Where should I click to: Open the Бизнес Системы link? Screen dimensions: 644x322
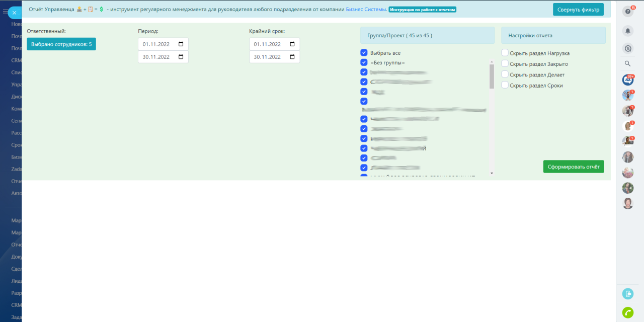(x=366, y=10)
